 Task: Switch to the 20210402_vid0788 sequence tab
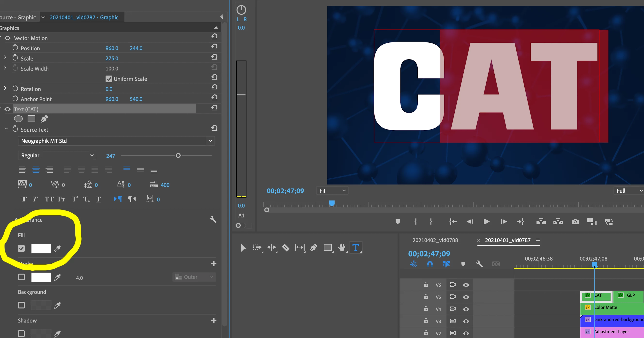(x=435, y=240)
